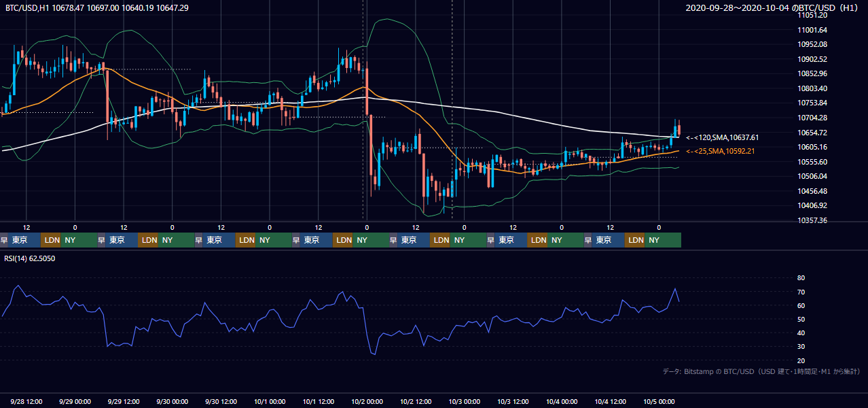
Task: Click the Bitstamp data source note
Action: pyautogui.click(x=761, y=371)
